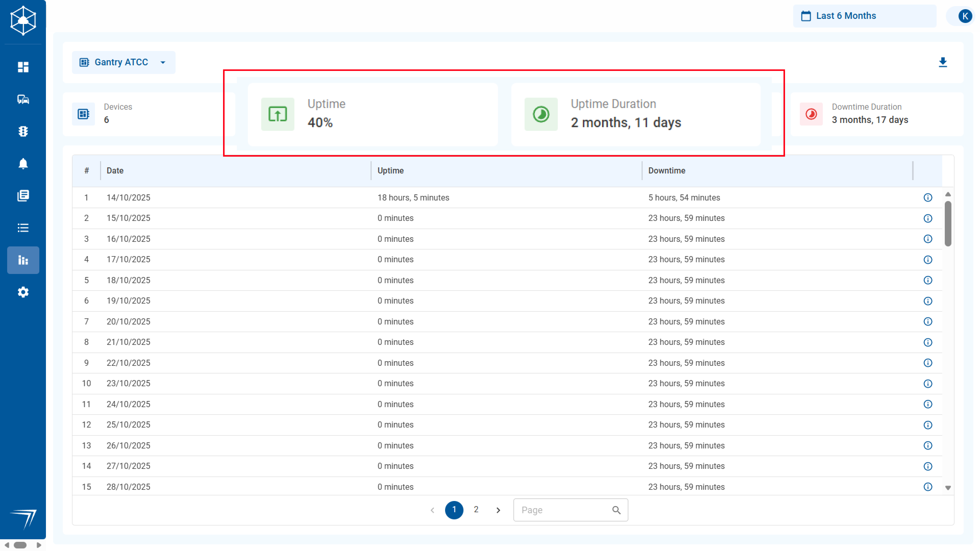
Task: Open info icon for 20/10/2025 row
Action: [x=928, y=322]
